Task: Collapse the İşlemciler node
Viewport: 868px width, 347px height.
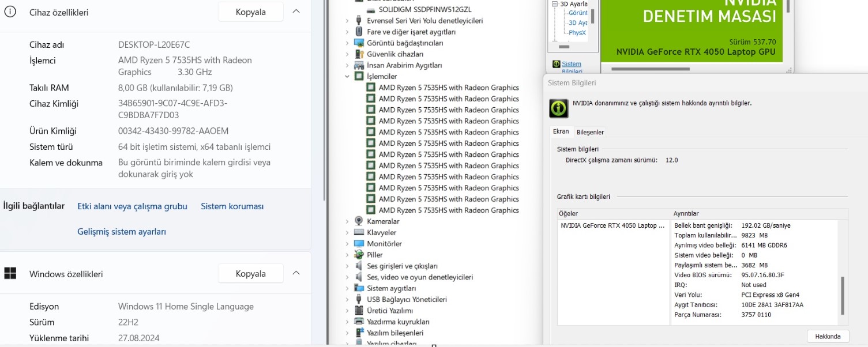Action: [x=347, y=76]
